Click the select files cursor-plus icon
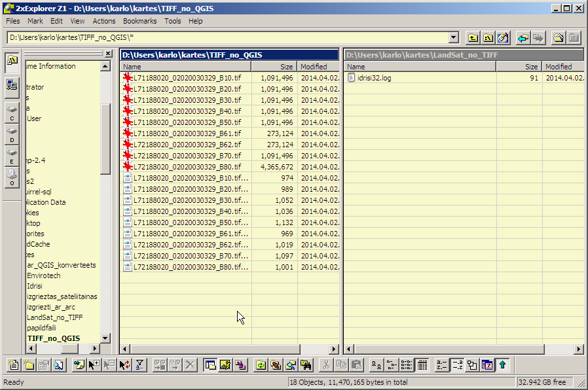 [94, 365]
